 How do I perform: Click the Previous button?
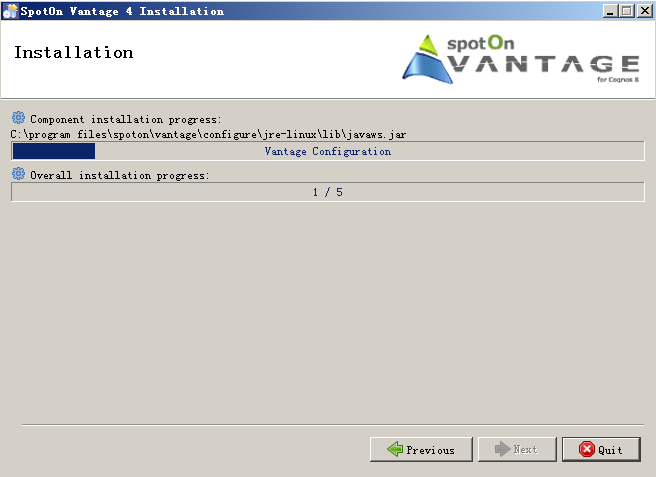421,450
